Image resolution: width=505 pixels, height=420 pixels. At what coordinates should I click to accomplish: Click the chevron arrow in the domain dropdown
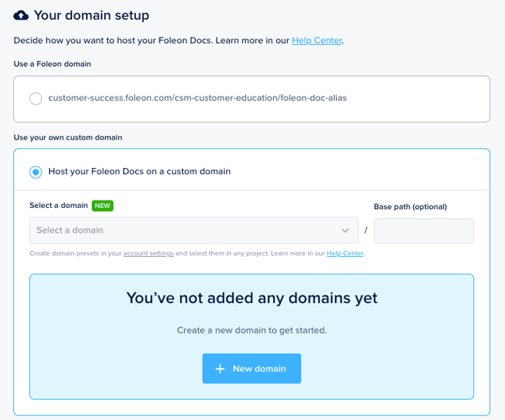tap(345, 231)
